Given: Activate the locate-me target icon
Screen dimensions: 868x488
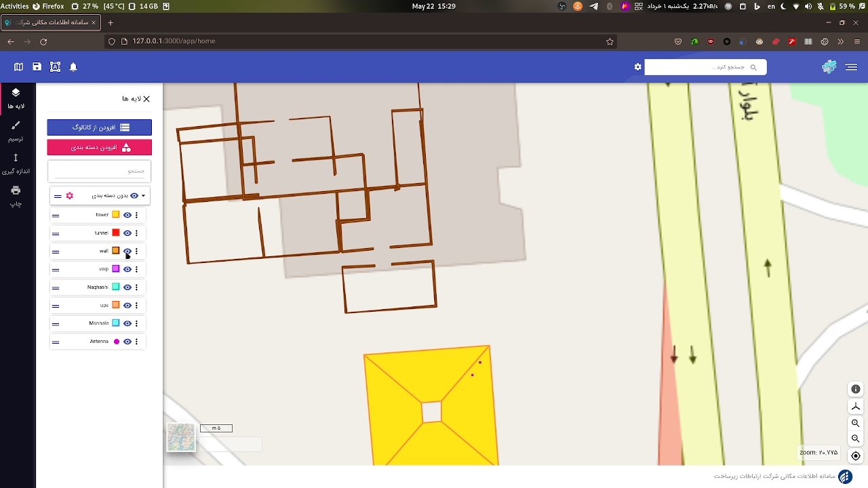Looking at the screenshot, I should (855, 455).
